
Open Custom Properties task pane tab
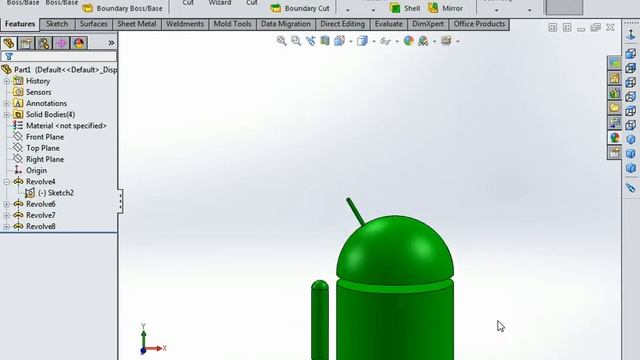click(x=614, y=152)
